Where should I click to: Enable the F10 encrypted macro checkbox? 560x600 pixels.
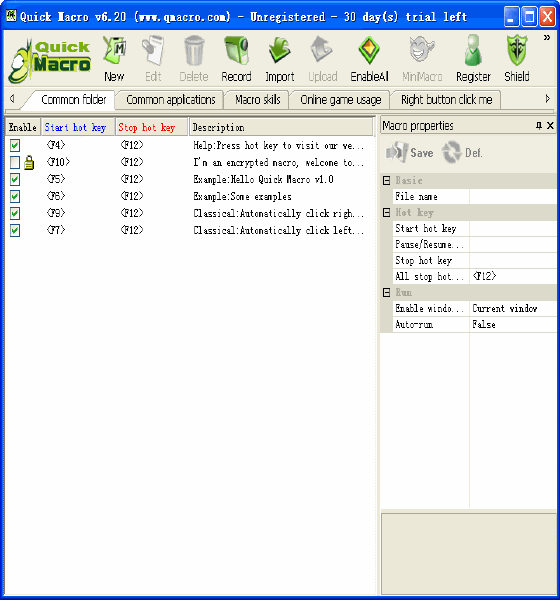(15, 163)
